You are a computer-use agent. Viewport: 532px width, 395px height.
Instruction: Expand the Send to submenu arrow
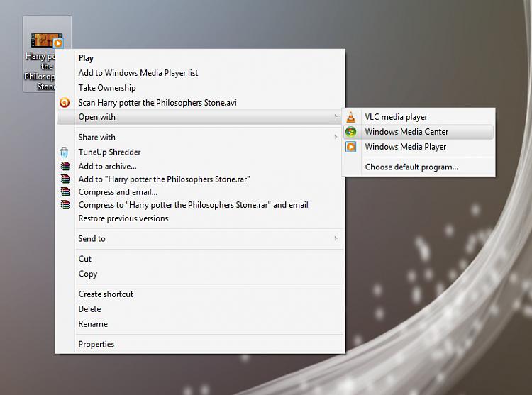click(x=336, y=239)
